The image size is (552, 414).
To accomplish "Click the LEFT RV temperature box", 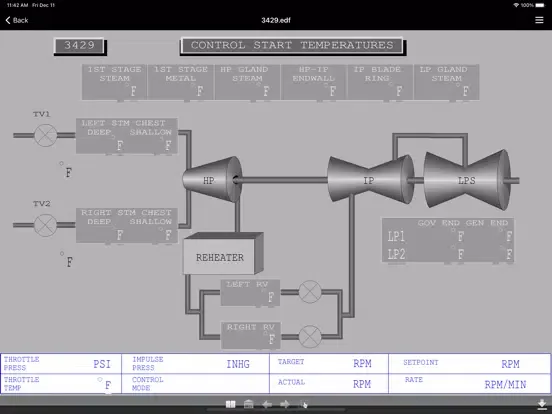I will [250, 293].
